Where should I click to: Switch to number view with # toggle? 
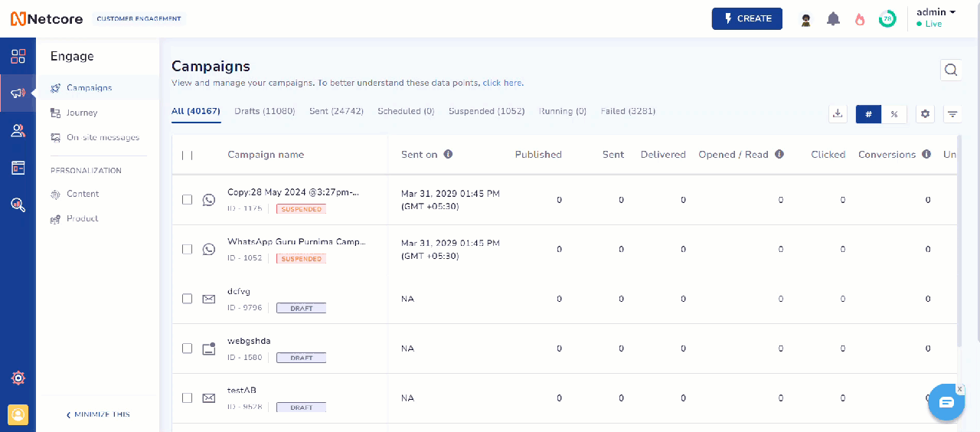point(868,114)
